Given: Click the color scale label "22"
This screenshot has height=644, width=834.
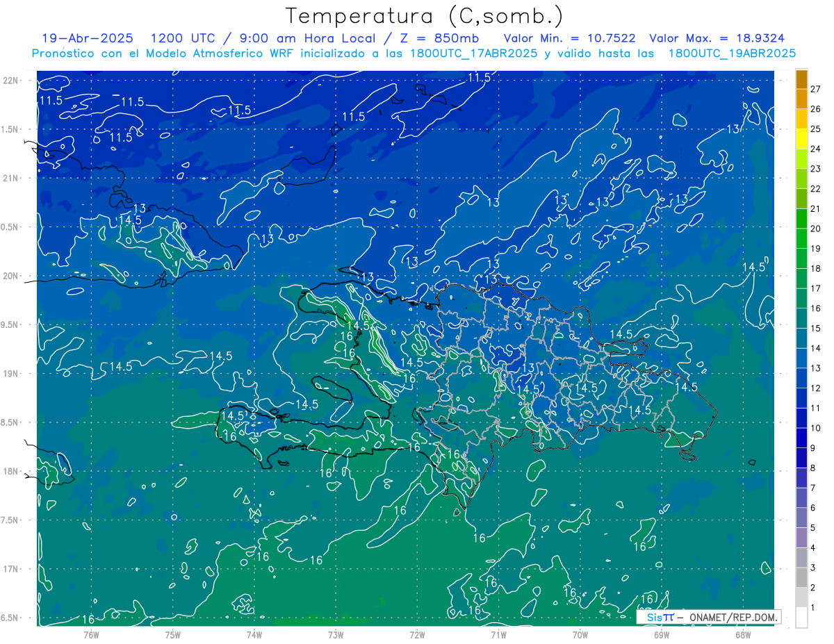Looking at the screenshot, I should (815, 188).
